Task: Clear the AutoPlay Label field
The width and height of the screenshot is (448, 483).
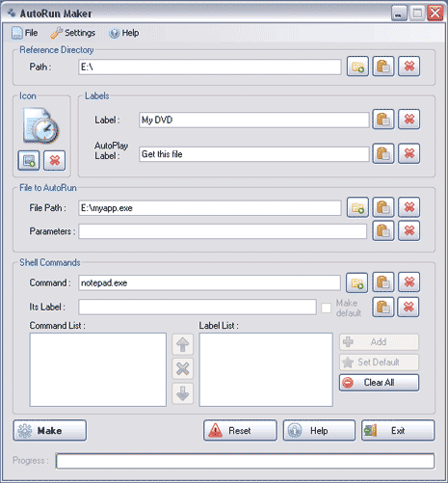Action: pyautogui.click(x=409, y=153)
